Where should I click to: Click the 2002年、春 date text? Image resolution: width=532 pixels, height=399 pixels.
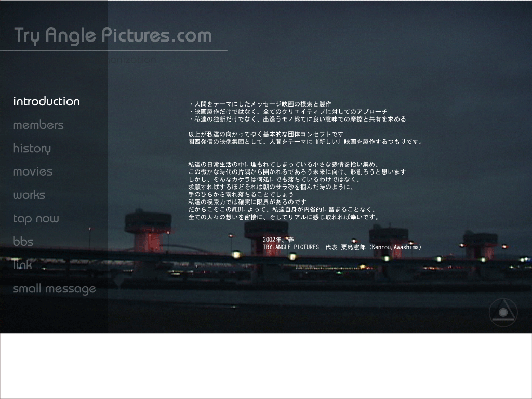click(x=278, y=240)
